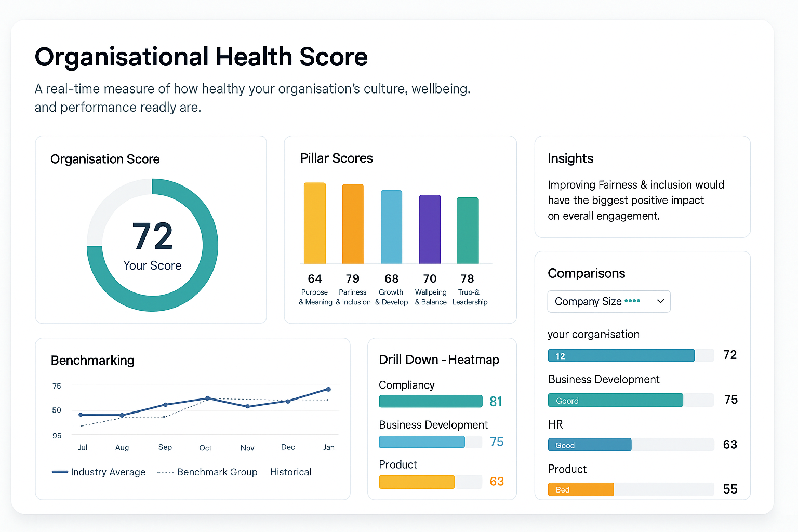Screen dimensions: 798x532
Task: Select the light blue Growth & Develop bar
Action: [x=391, y=227]
